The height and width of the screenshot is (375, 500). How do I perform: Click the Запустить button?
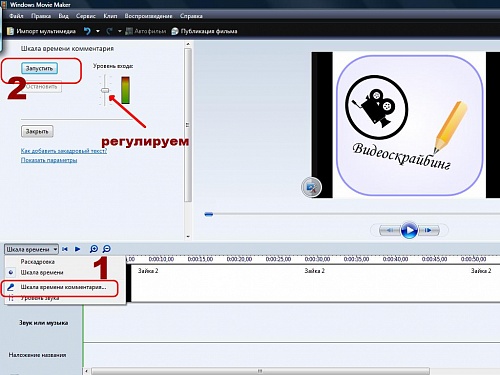coord(39,68)
